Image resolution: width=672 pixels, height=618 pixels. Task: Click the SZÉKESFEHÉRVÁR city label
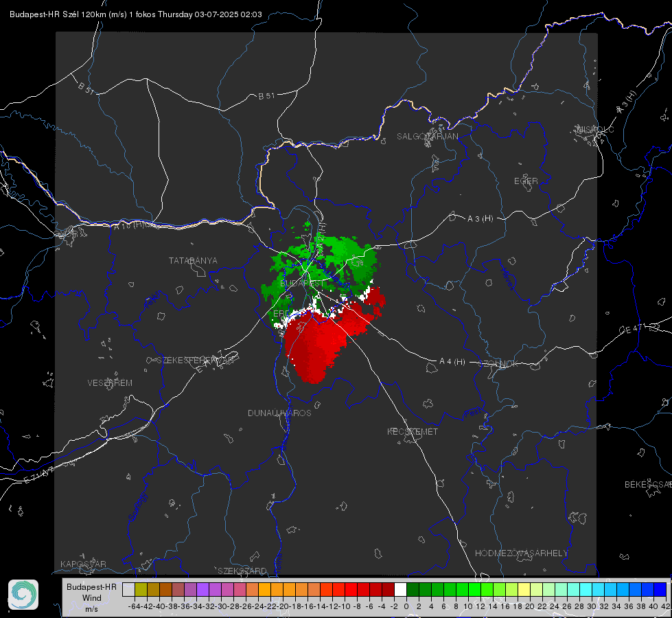point(196,360)
